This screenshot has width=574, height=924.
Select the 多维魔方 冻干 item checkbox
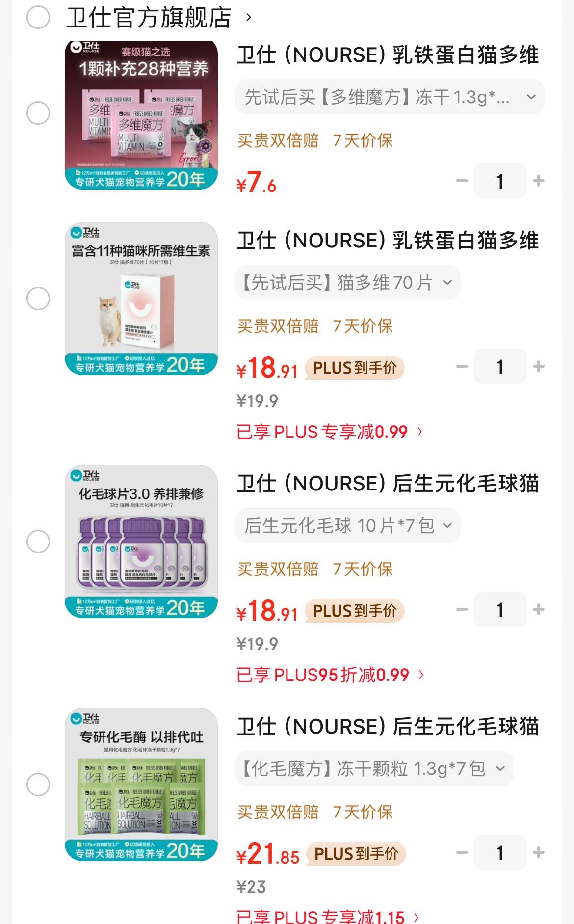click(x=38, y=113)
